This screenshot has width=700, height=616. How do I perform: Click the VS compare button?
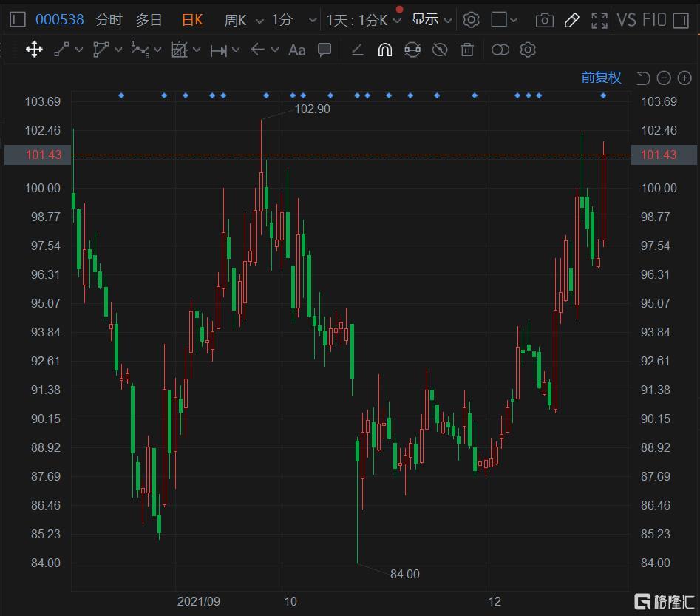pos(626,20)
